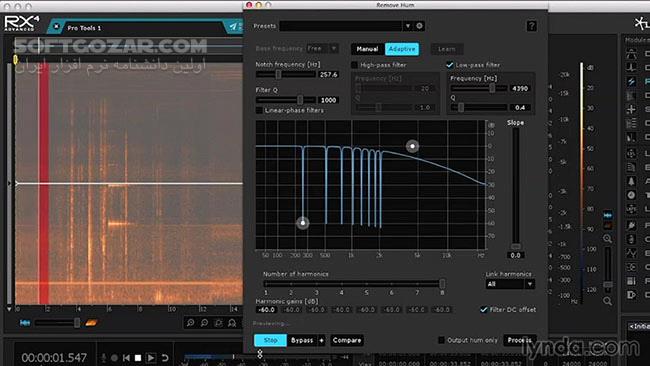Click the Remove Hum help question-mark icon
650x366 pixels.
531,26
